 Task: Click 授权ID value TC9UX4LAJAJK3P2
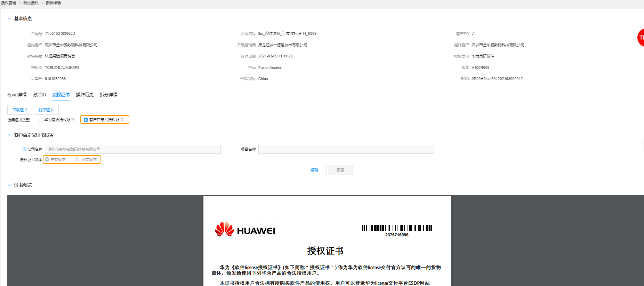point(62,67)
